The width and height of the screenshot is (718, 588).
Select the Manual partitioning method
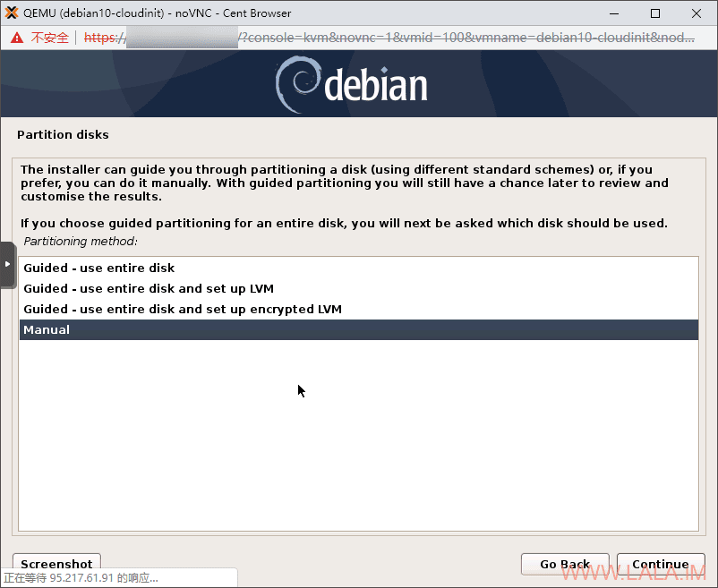359,329
